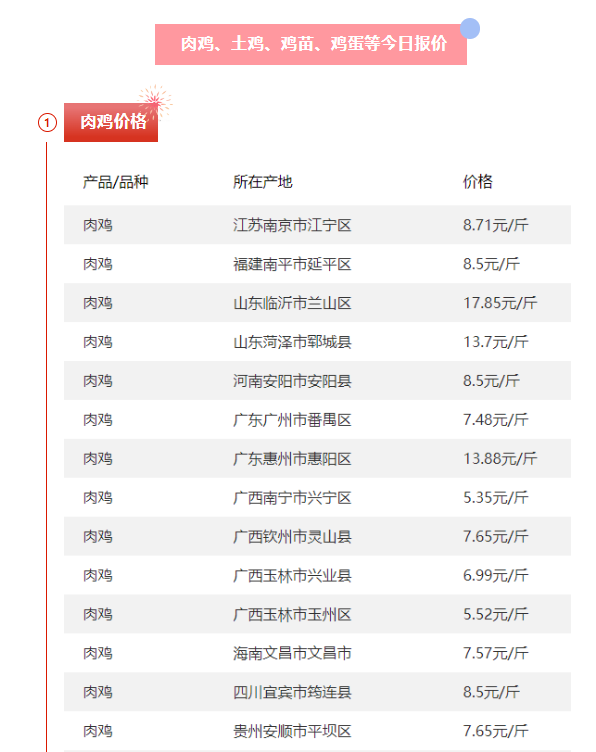
Task: Click the pink title banner 今日报价
Action: coord(311,44)
